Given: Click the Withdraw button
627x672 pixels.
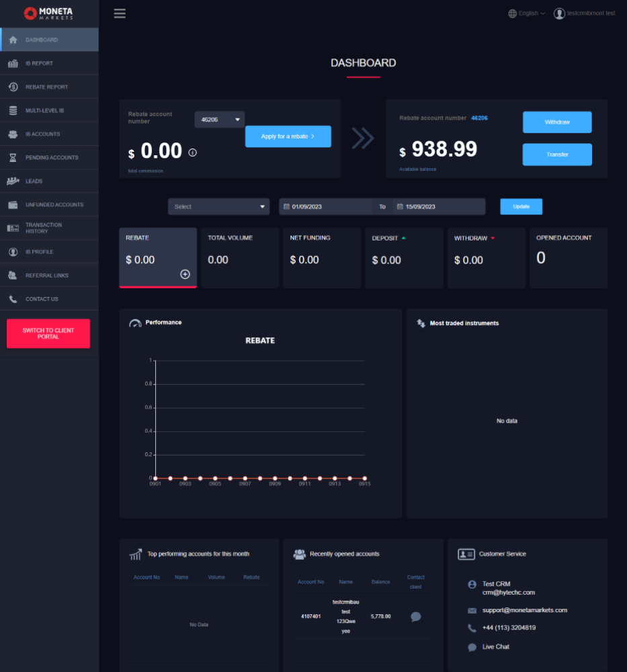Looking at the screenshot, I should tap(557, 122).
